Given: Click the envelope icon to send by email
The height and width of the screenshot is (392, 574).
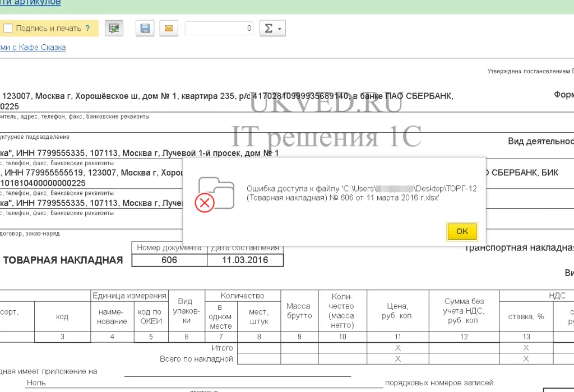Looking at the screenshot, I should coord(168,28).
